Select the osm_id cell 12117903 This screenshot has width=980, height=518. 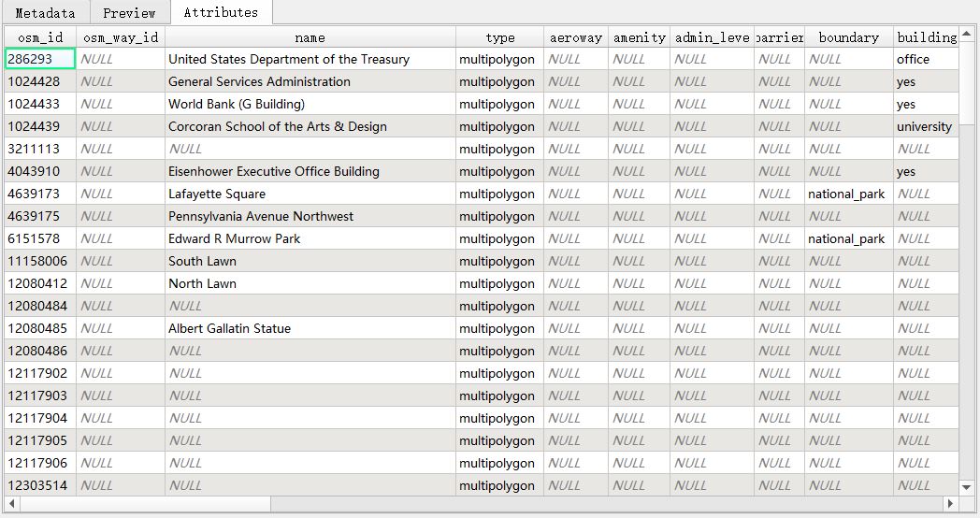(40, 396)
